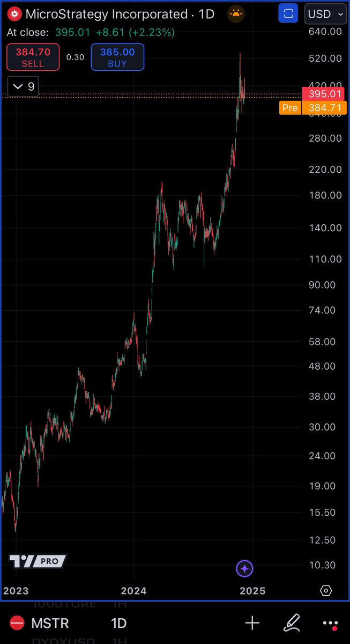Open the USD currency dropdown

(325, 14)
